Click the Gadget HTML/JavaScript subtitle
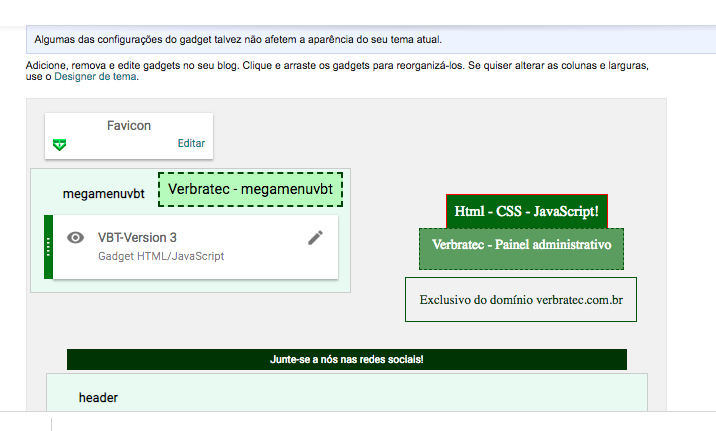716x431 pixels. click(x=161, y=256)
